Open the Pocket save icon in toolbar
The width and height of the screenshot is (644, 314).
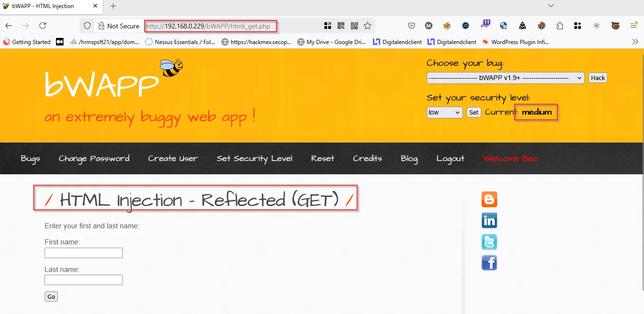pos(412,26)
